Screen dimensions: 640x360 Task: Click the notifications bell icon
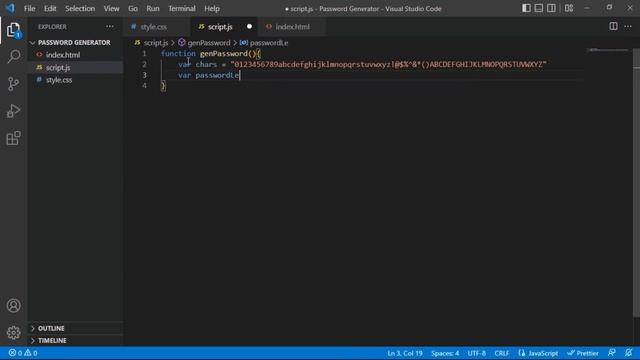tap(629, 353)
